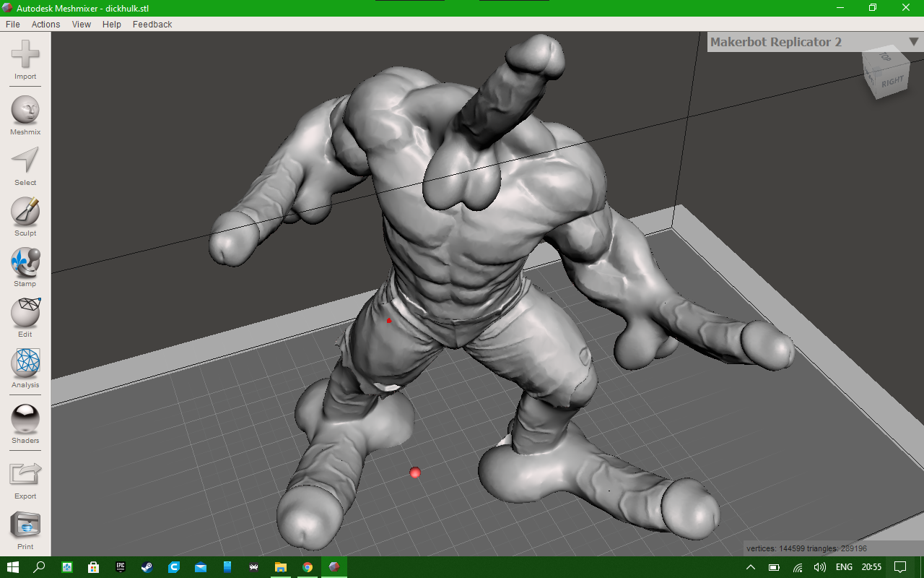Viewport: 924px width, 578px height.
Task: Click the RIGHT face of view cube
Action: click(893, 82)
